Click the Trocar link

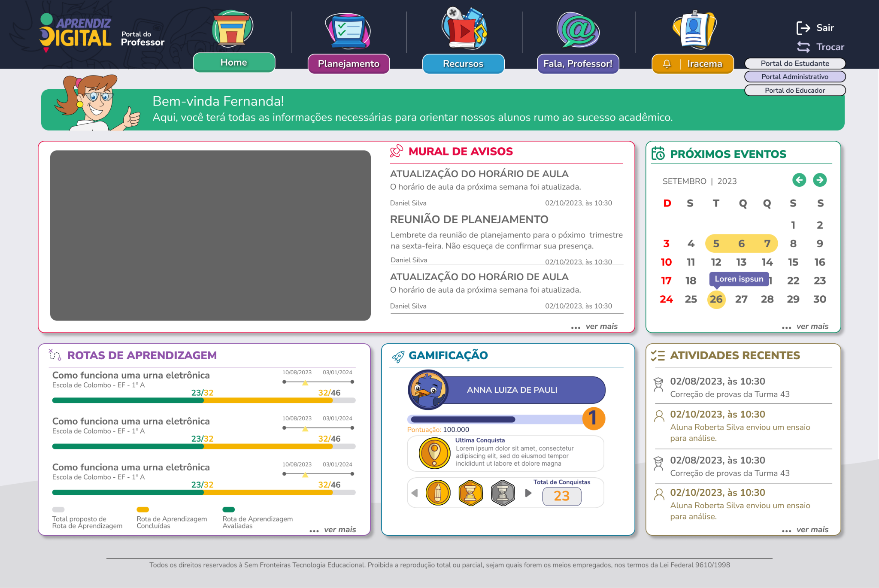pyautogui.click(x=830, y=47)
